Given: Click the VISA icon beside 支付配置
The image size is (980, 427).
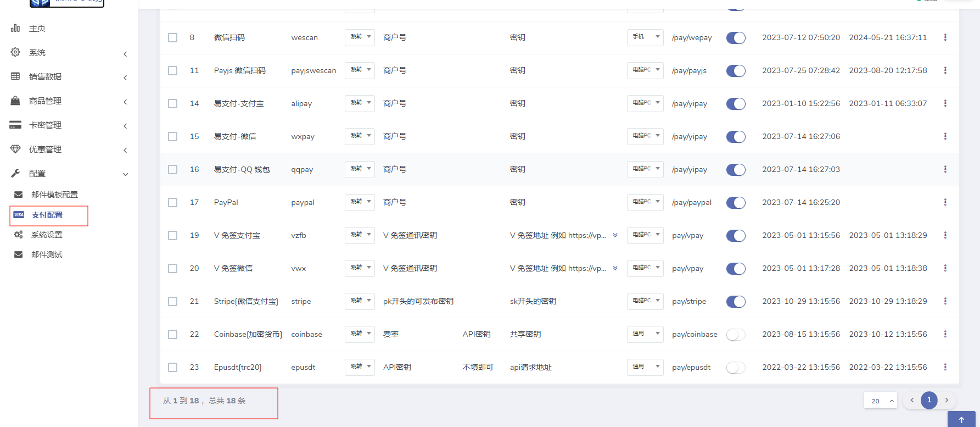Looking at the screenshot, I should 19,215.
